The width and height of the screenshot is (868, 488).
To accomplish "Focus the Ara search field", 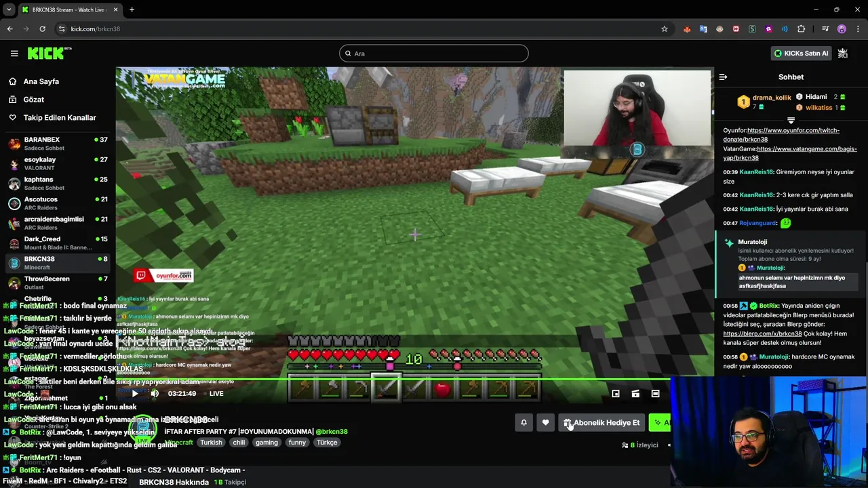I will click(x=434, y=54).
